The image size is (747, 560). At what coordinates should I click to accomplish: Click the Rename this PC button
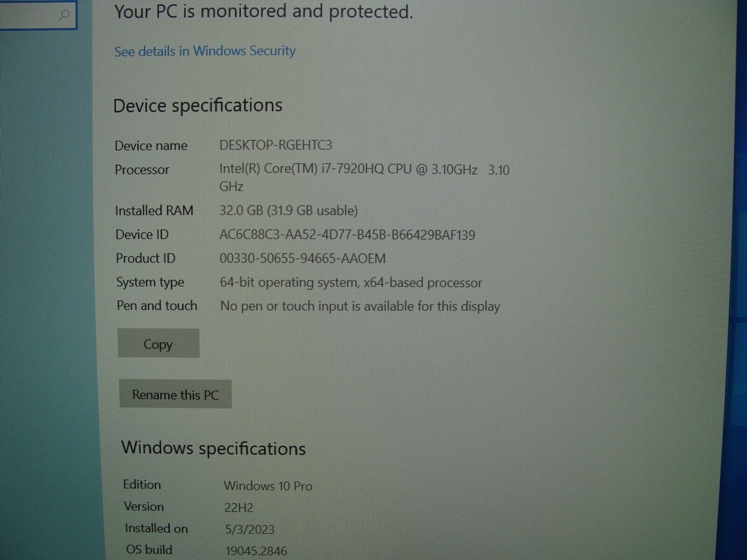175,394
